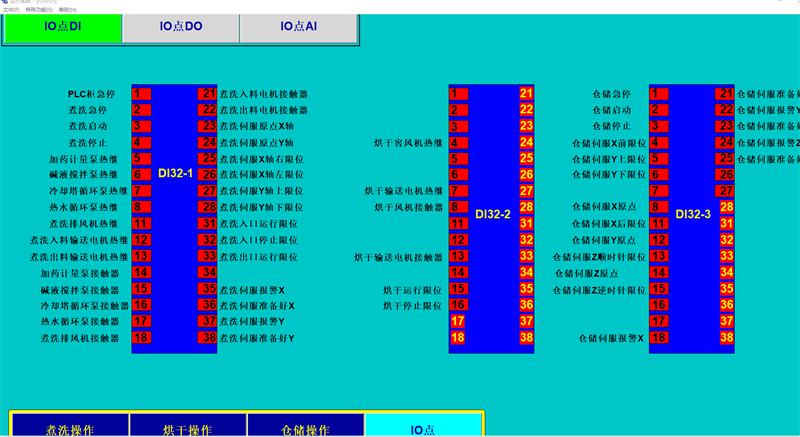
Task: Switch to IO点DO tab
Action: 180,29
